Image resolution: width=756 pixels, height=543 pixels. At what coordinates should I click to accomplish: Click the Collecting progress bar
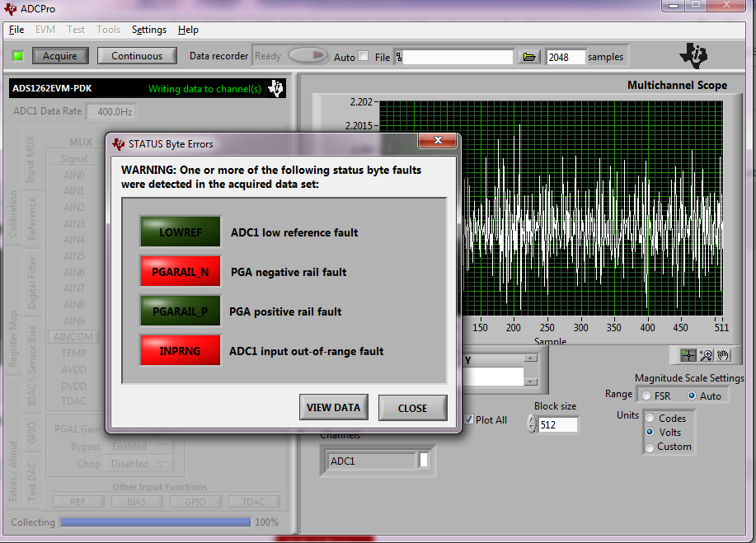(x=156, y=522)
